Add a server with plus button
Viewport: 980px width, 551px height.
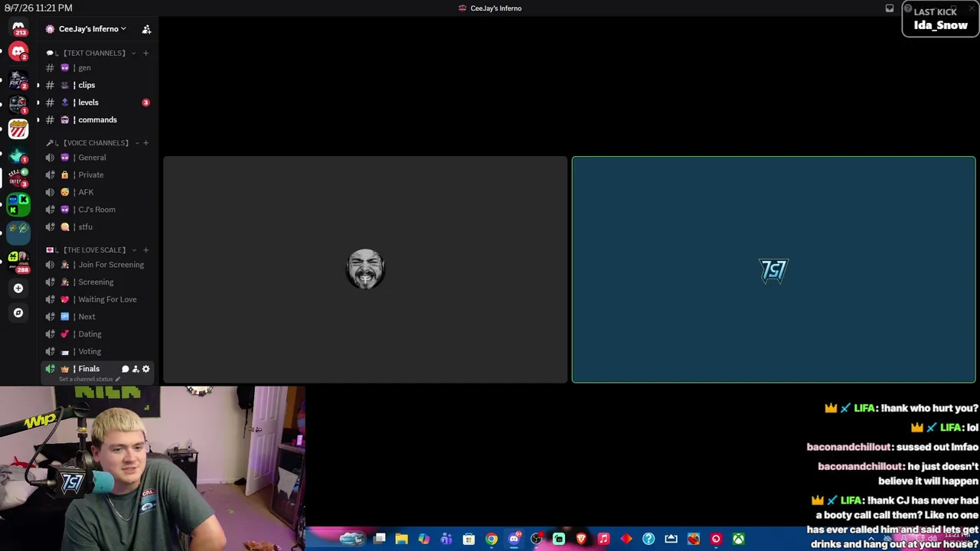coord(18,289)
